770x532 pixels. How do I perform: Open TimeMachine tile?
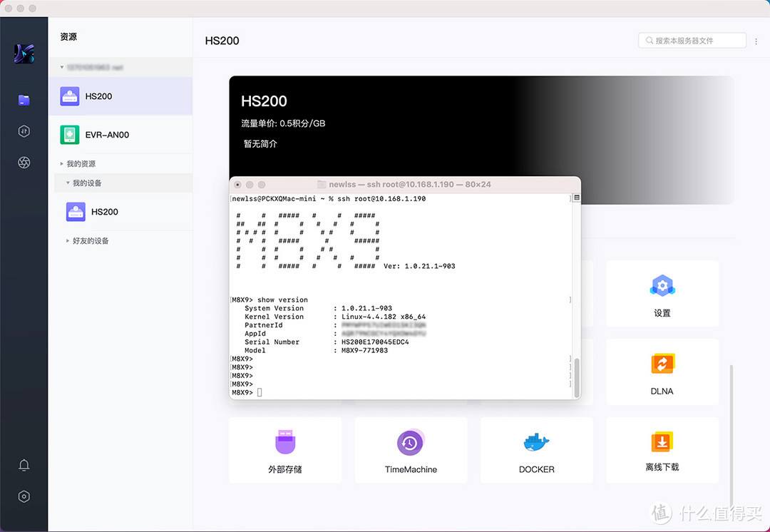click(411, 450)
